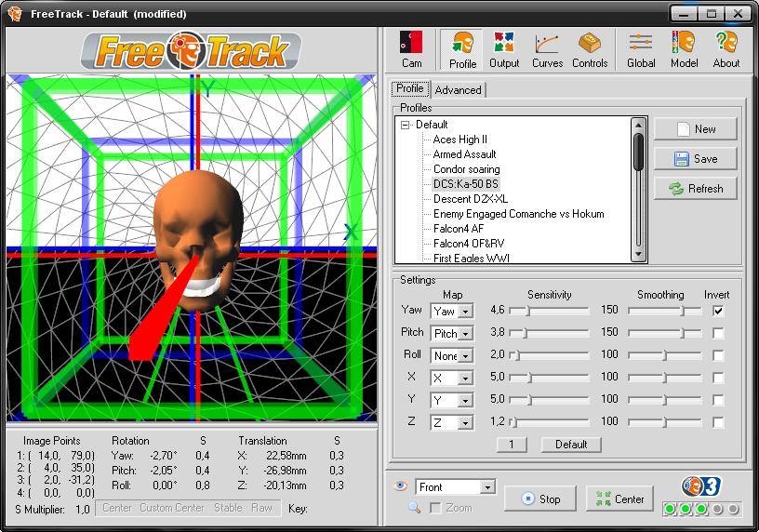759x532 pixels.
Task: Select Falcon4 OF&RV profile
Action: 469,244
